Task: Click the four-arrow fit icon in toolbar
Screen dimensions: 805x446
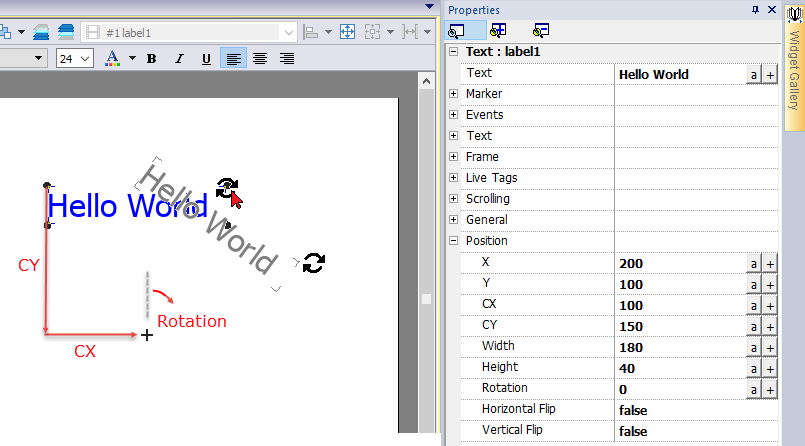Action: 348,32
